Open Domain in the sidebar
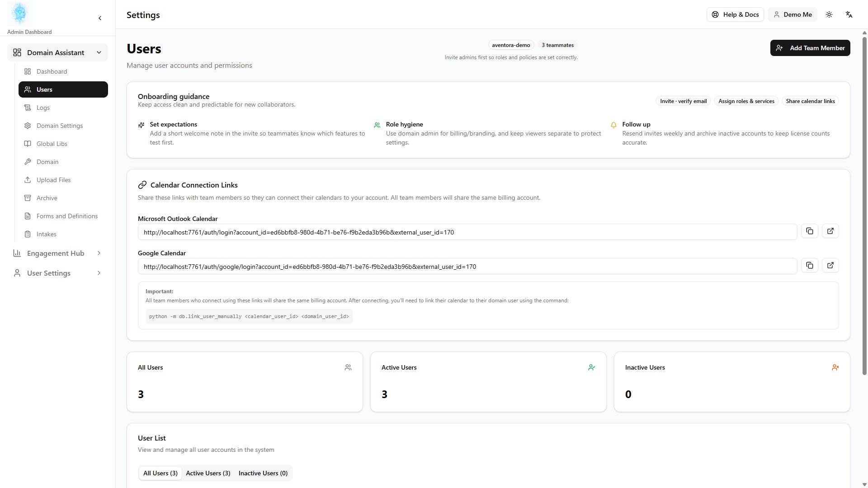The height and width of the screenshot is (488, 868). coord(63,162)
